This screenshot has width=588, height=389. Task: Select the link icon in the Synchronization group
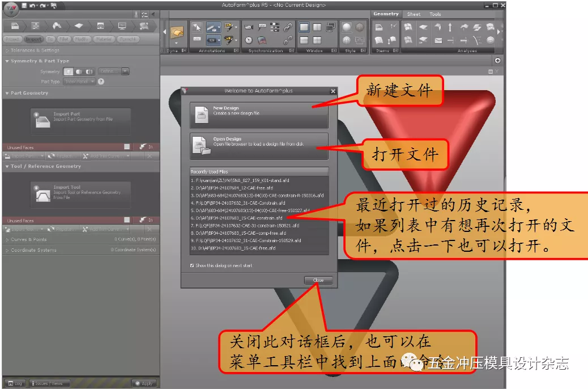[287, 27]
